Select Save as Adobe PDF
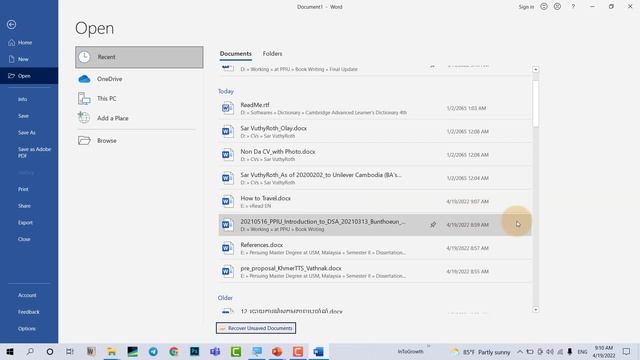This screenshot has height=360, width=640. click(x=34, y=152)
